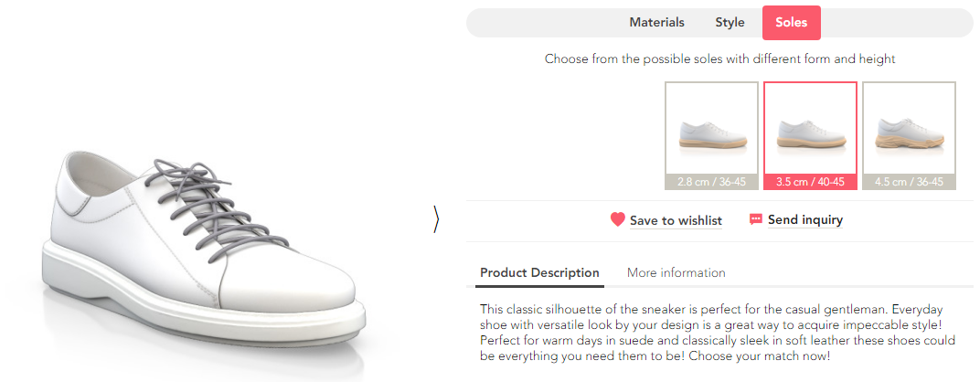Click the Send inquiry link
This screenshot has width=980, height=382.
[804, 219]
